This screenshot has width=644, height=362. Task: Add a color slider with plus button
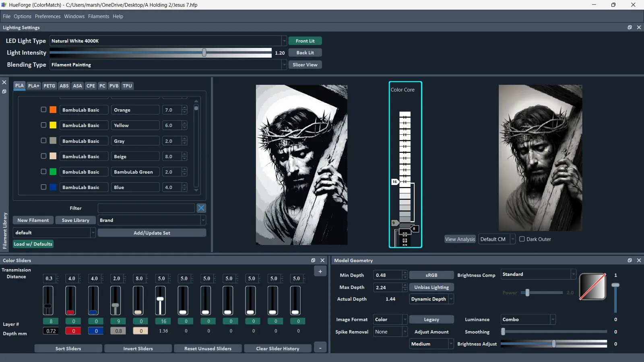point(320,271)
